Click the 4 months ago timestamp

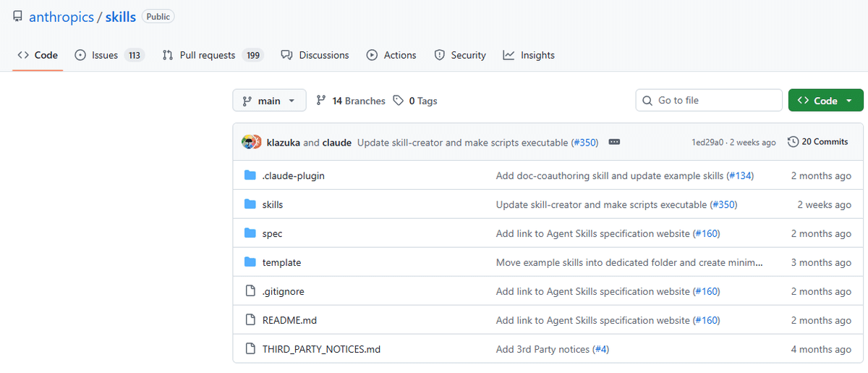tap(821, 350)
